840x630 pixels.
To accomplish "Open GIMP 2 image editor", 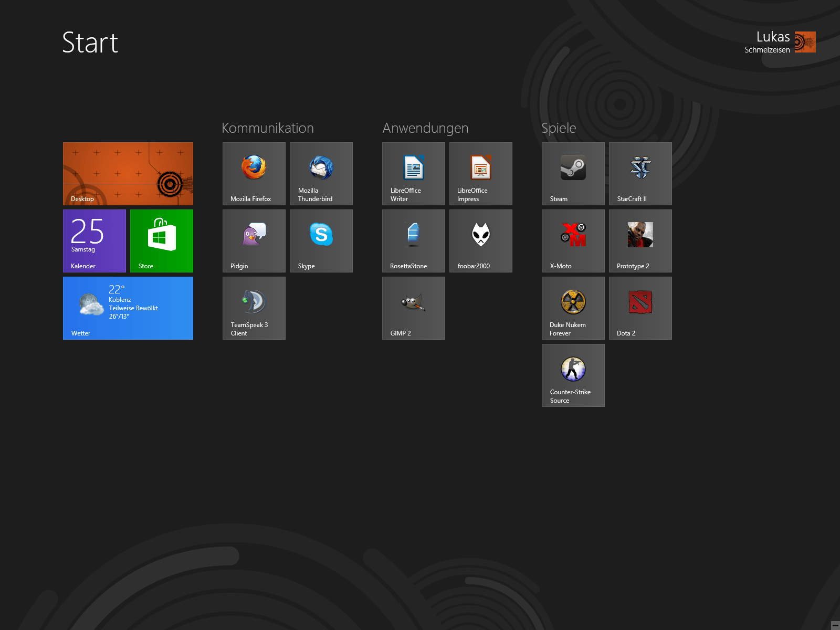I will [x=413, y=308].
